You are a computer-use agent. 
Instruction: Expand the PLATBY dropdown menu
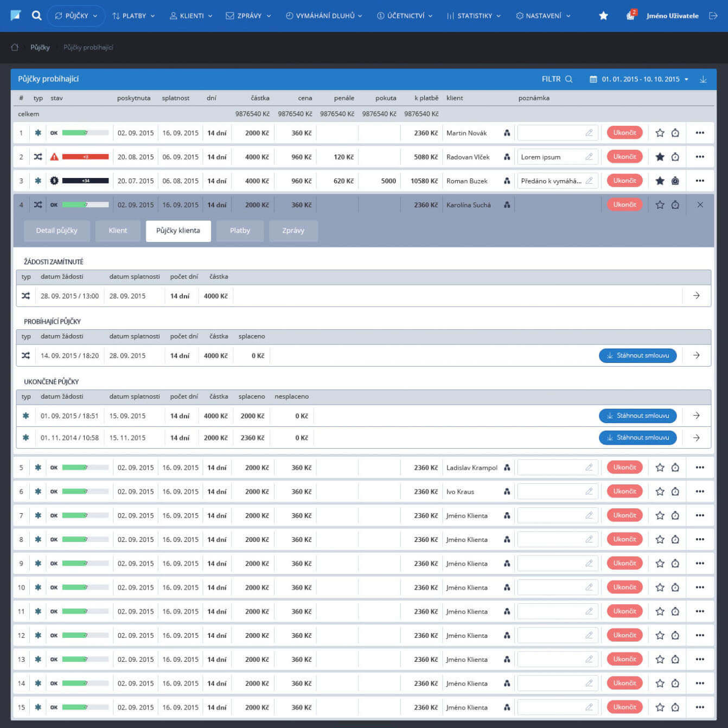coord(133,16)
